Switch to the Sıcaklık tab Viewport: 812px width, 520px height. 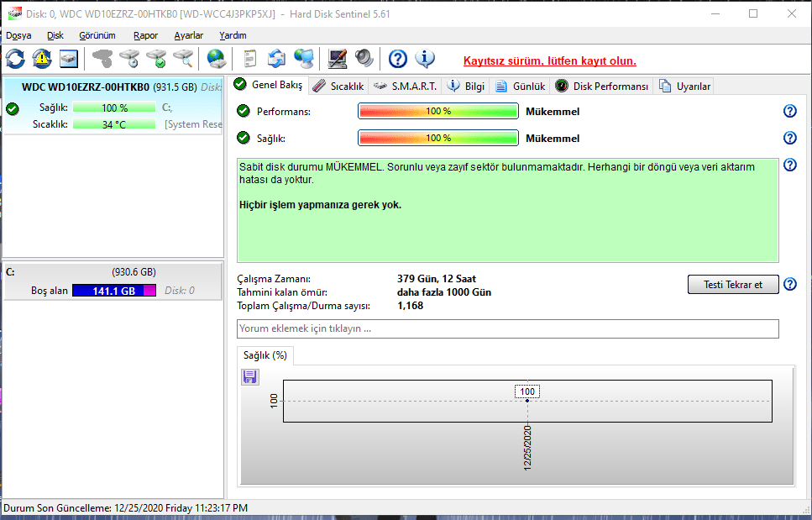[x=338, y=86]
